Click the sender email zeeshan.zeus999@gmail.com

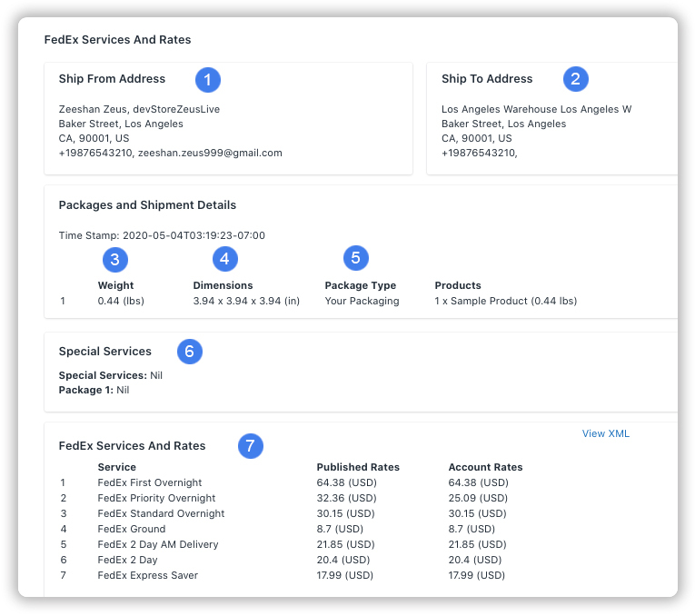(210, 153)
